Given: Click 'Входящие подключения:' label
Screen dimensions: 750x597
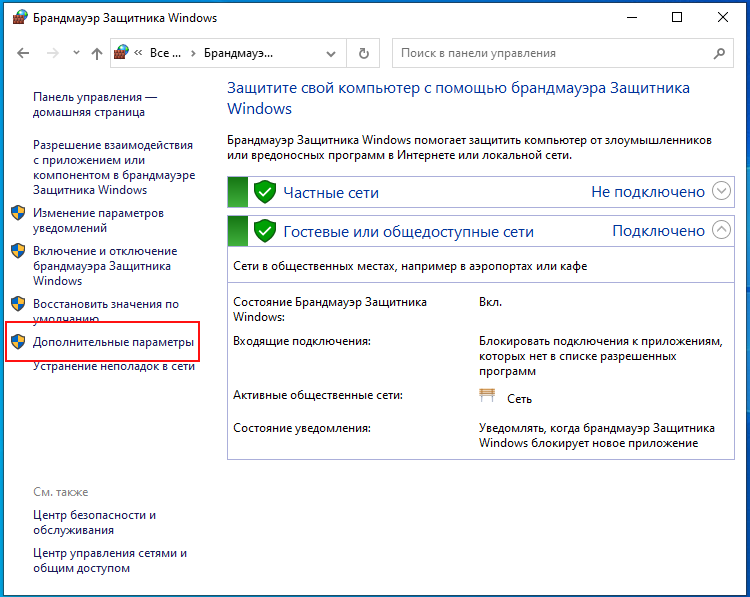Looking at the screenshot, I should tap(302, 341).
